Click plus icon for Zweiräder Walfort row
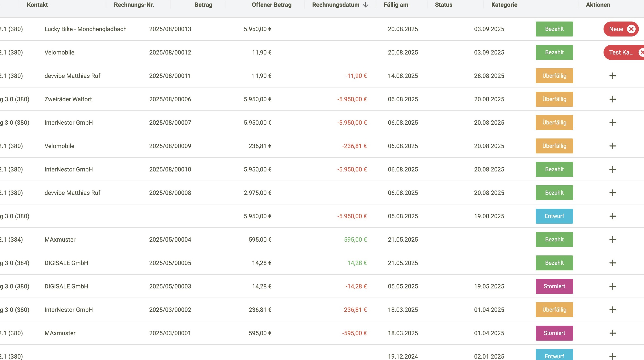Viewport: 644px width, 360px height. pyautogui.click(x=612, y=99)
